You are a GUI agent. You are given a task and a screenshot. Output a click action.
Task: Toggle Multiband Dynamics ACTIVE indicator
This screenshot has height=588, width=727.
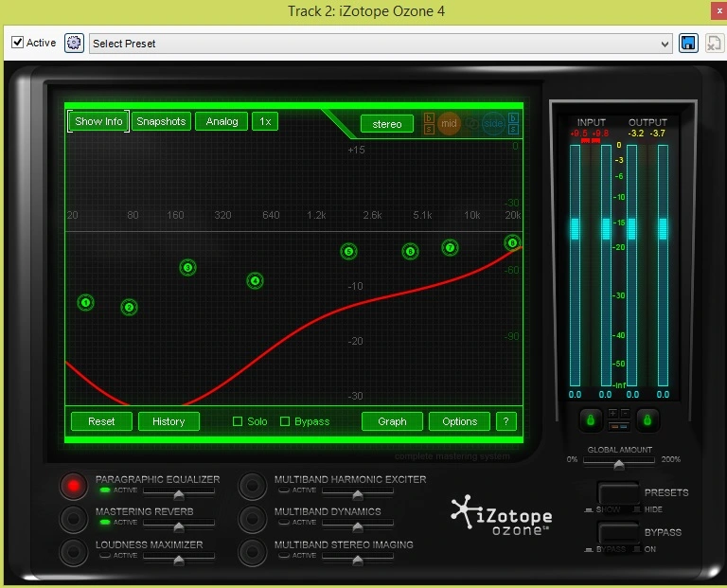(x=284, y=522)
